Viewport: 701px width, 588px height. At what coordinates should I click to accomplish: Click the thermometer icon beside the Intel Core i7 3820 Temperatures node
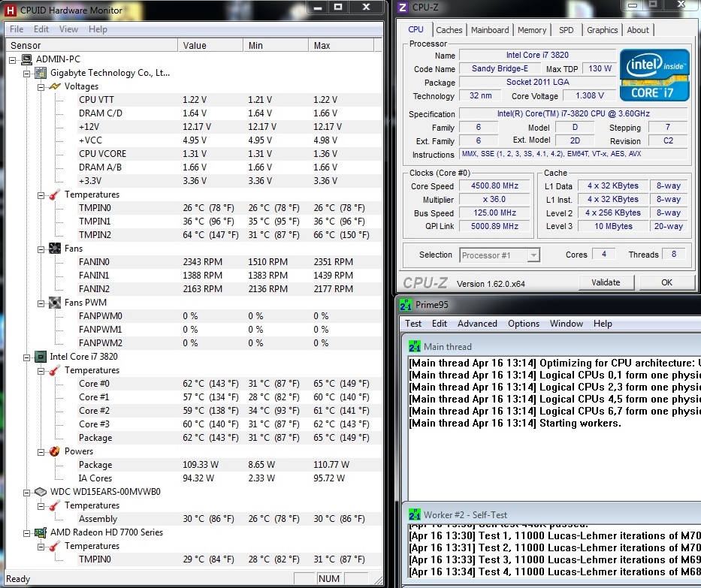click(x=55, y=370)
